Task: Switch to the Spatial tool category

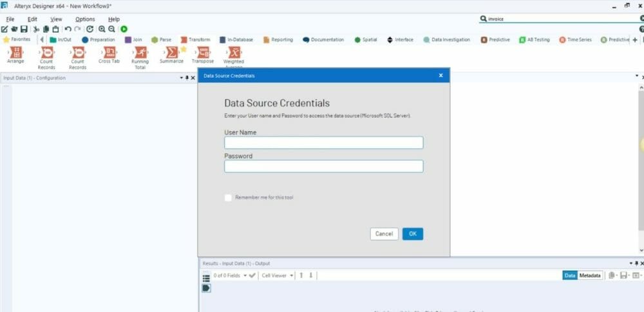Action: (x=366, y=40)
